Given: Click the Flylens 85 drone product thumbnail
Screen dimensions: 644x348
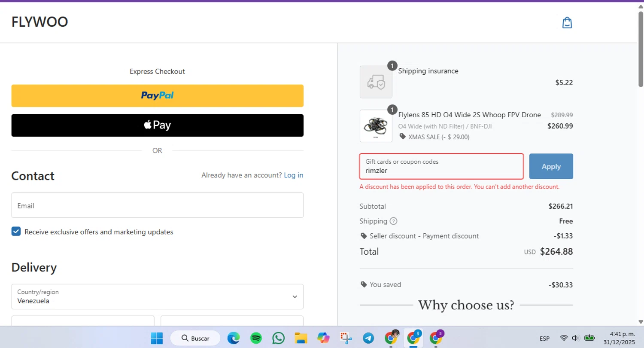Looking at the screenshot, I should click(376, 126).
